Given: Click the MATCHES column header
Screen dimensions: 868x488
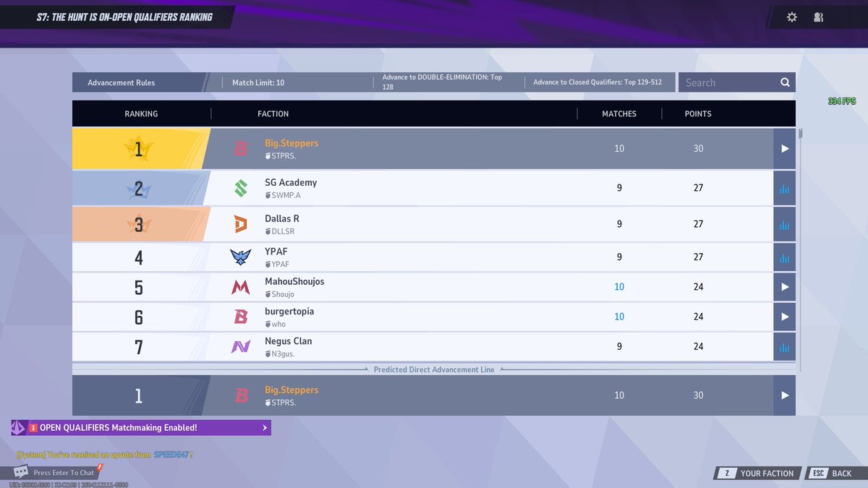Looking at the screenshot, I should click(x=619, y=114).
